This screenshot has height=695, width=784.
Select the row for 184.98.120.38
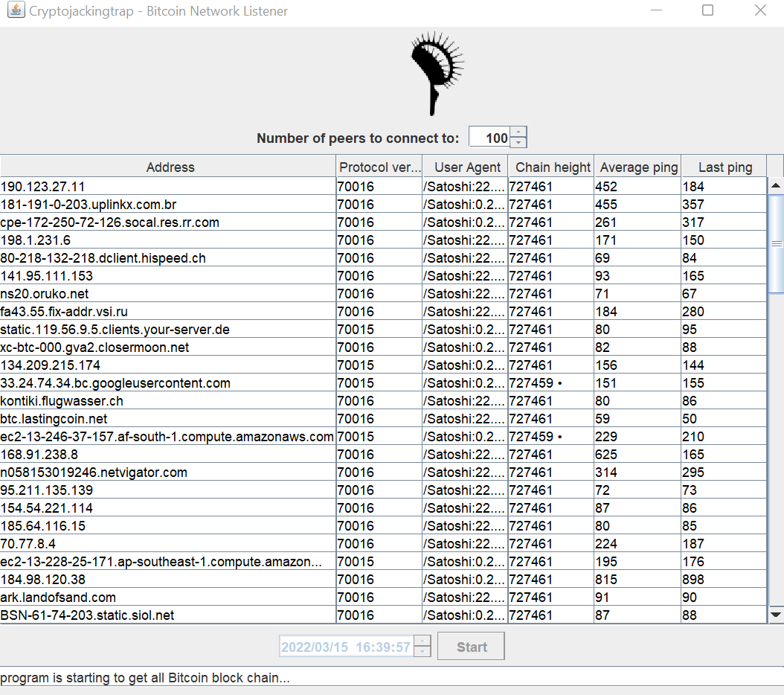(x=383, y=580)
